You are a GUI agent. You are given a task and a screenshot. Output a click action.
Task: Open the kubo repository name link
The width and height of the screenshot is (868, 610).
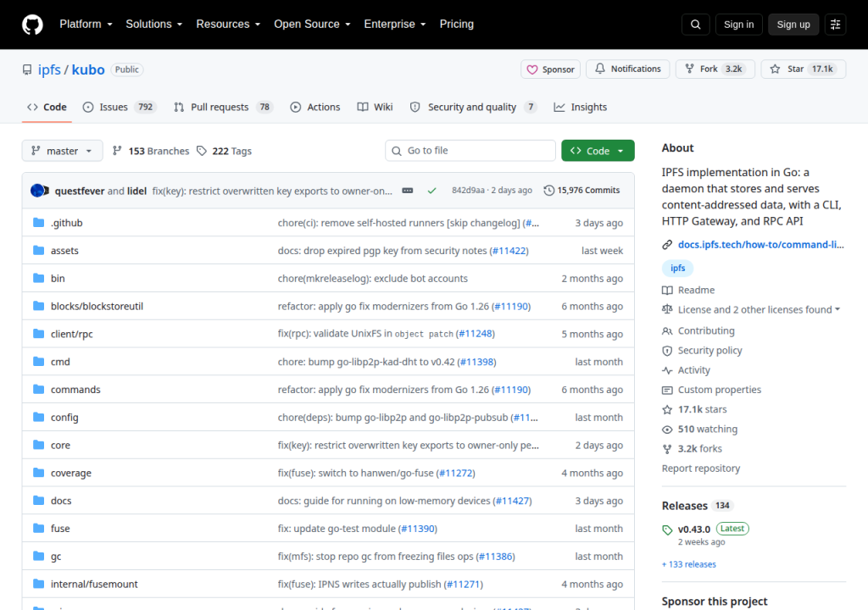tap(88, 69)
